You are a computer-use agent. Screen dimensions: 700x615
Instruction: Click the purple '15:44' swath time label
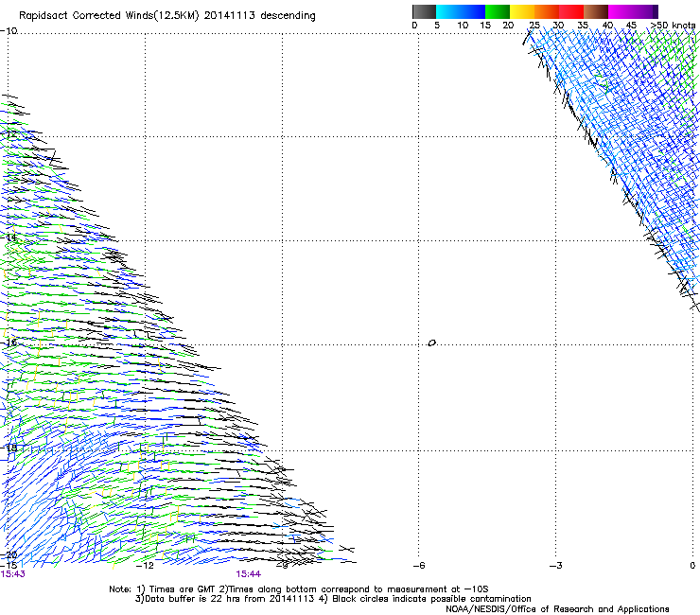click(248, 574)
